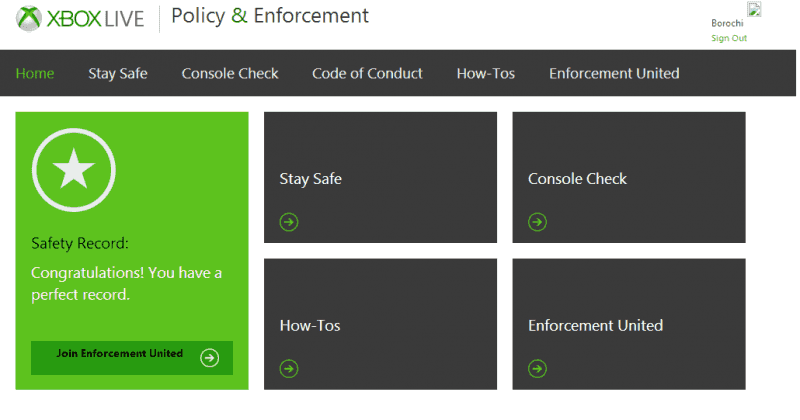
Task: Open the Console Check tile label
Action: (578, 179)
